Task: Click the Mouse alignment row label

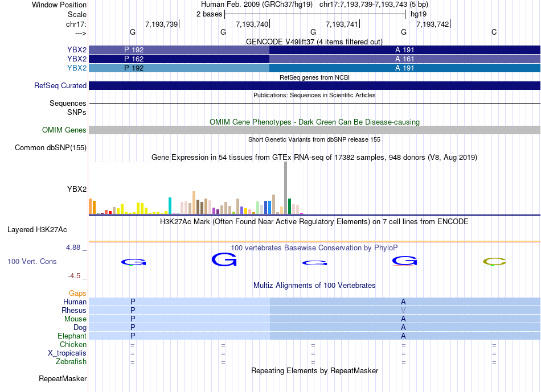Action: click(75, 319)
